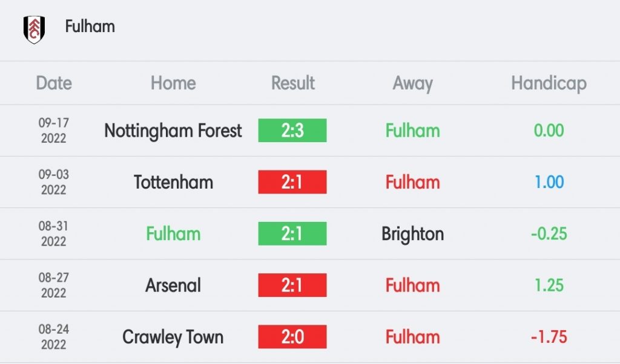Open Arsenal team link

pyautogui.click(x=173, y=285)
